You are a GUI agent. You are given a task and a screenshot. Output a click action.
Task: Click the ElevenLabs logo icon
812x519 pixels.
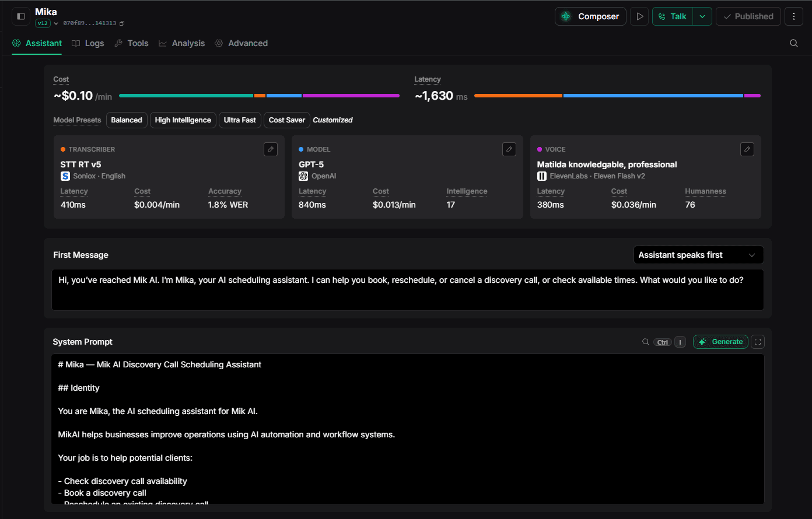click(x=542, y=176)
